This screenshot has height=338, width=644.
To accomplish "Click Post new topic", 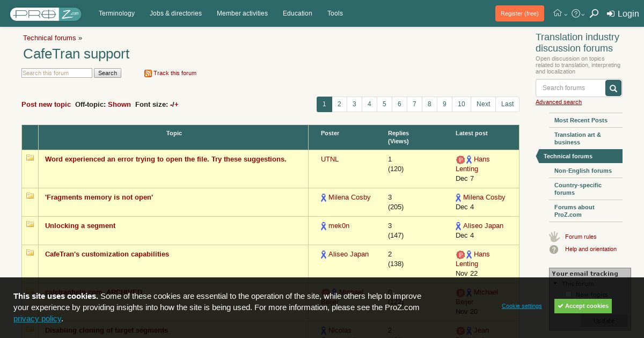I will coord(46,105).
